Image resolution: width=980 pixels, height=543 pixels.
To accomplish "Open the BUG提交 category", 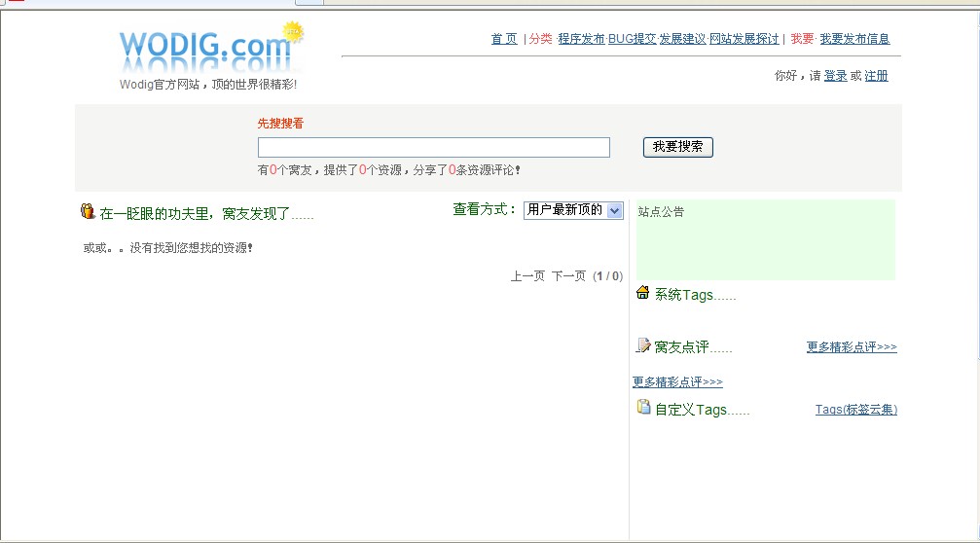I will tap(632, 39).
